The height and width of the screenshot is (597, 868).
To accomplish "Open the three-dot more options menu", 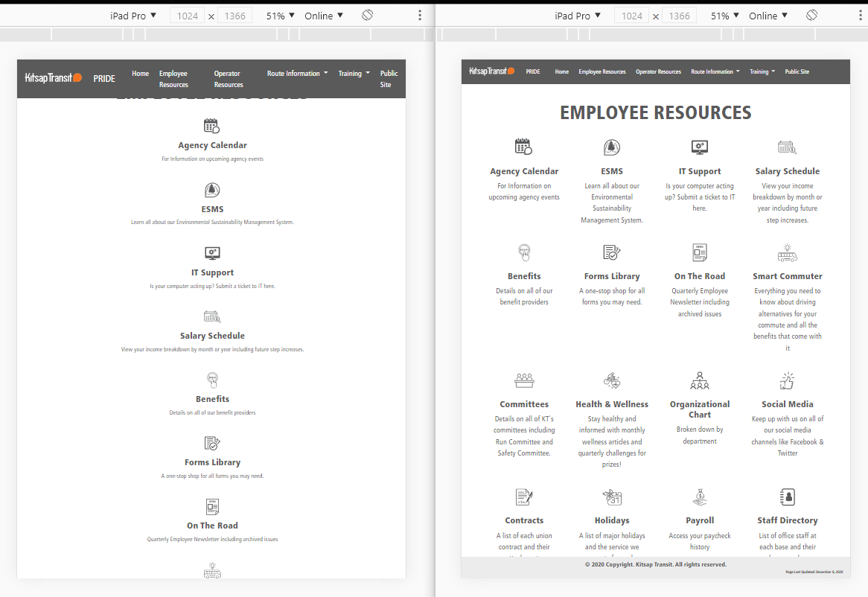I will coord(420,16).
